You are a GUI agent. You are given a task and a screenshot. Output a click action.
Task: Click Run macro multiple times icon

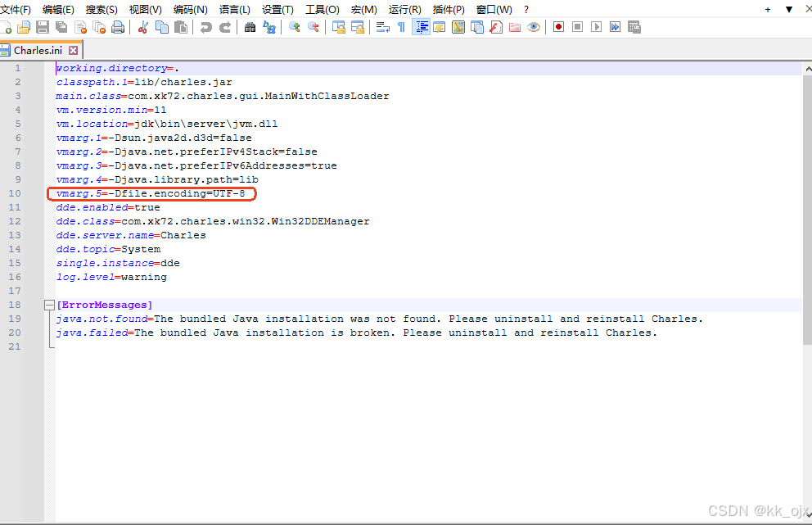pos(616,28)
